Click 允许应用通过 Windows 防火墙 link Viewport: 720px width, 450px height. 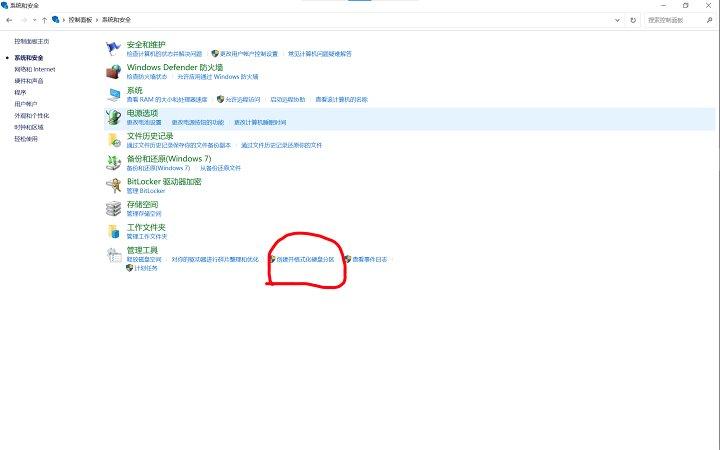click(x=218, y=77)
